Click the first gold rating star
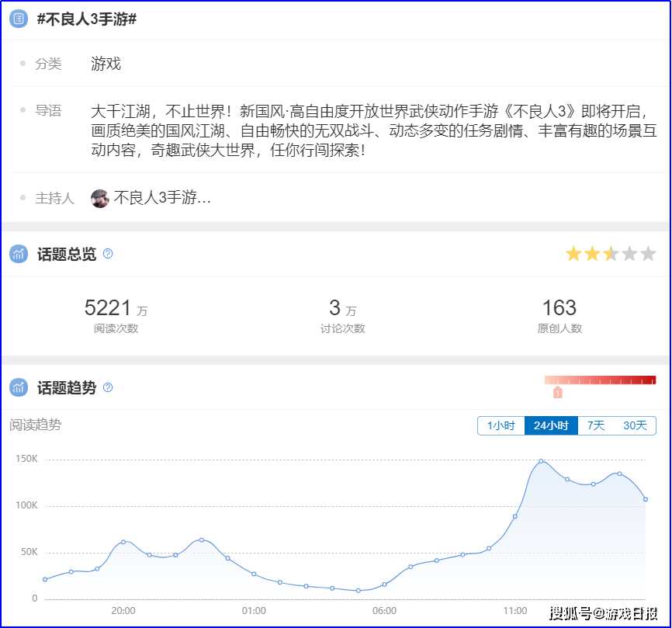Screen dimensions: 672x628 click(x=573, y=254)
